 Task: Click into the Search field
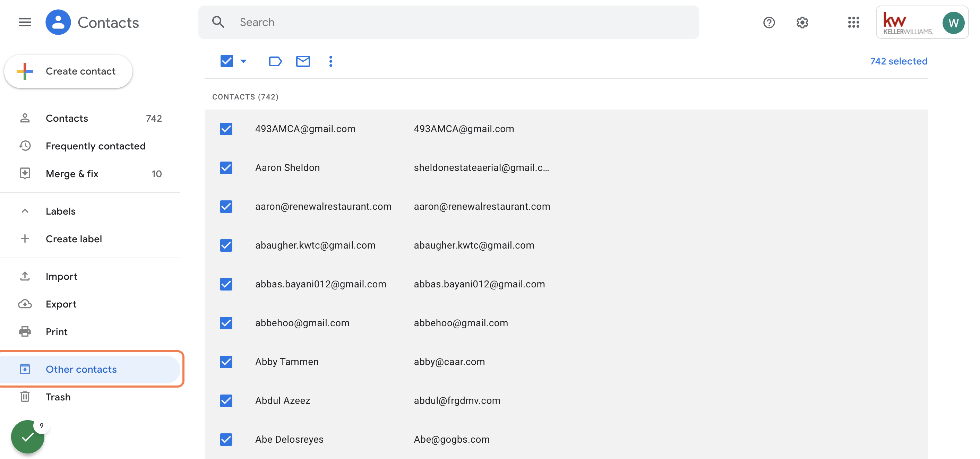coord(448,22)
